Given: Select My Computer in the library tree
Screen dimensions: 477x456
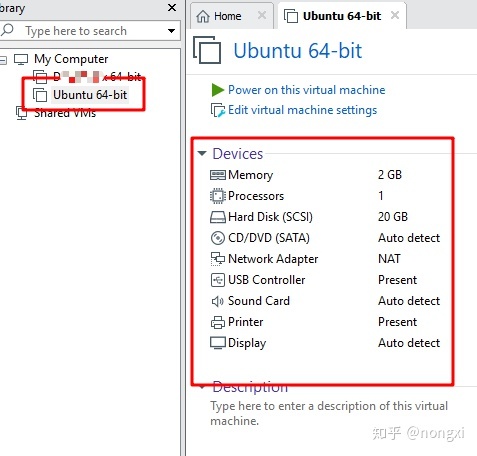Looking at the screenshot, I should (x=71, y=59).
